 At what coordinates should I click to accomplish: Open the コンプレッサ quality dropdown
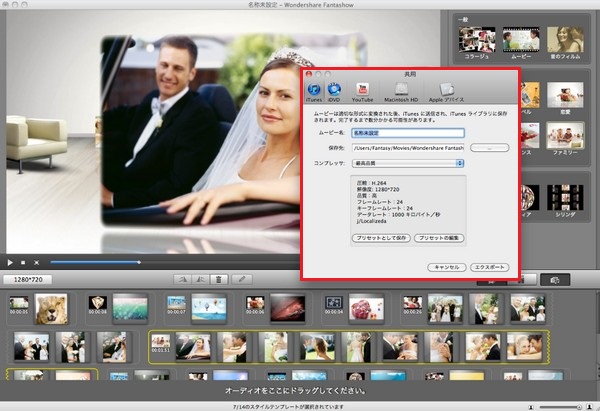point(408,163)
